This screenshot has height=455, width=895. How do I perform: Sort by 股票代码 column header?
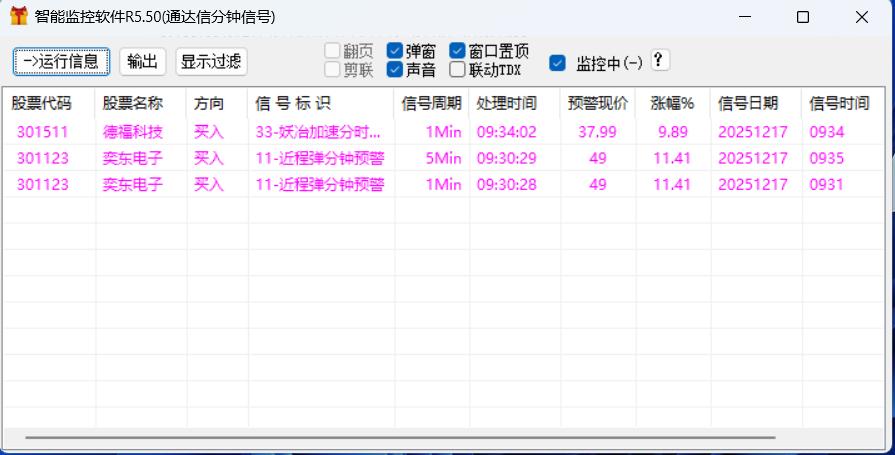(x=50, y=103)
